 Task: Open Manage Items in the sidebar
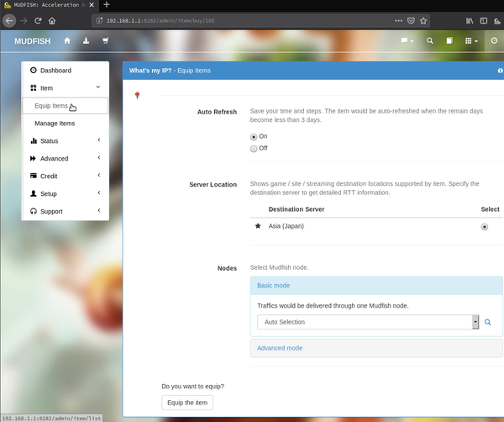click(x=55, y=124)
